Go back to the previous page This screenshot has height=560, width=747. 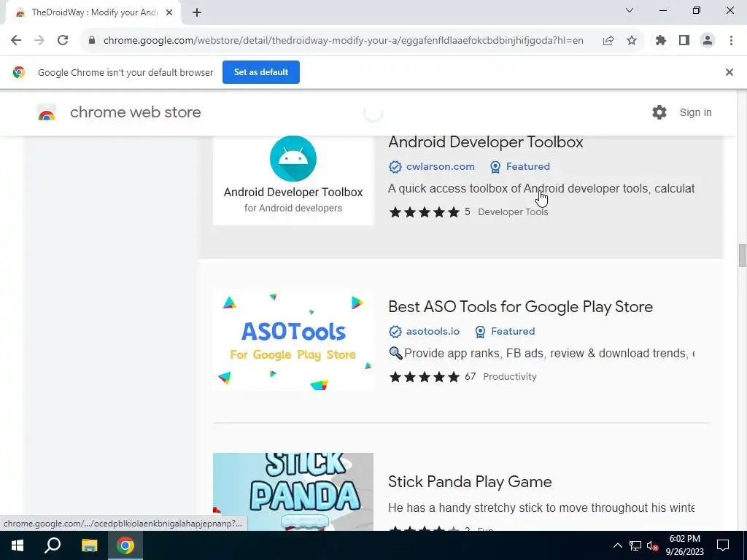coord(16,41)
